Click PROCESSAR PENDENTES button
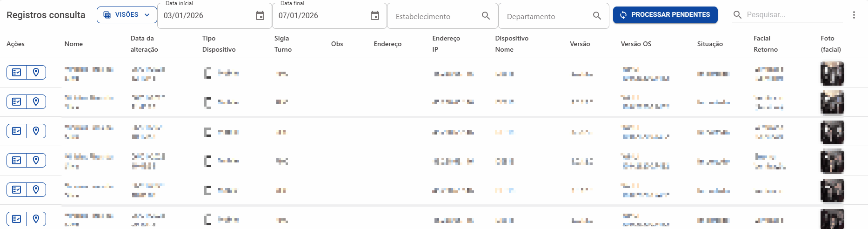The height and width of the screenshot is (229, 868). tap(665, 15)
